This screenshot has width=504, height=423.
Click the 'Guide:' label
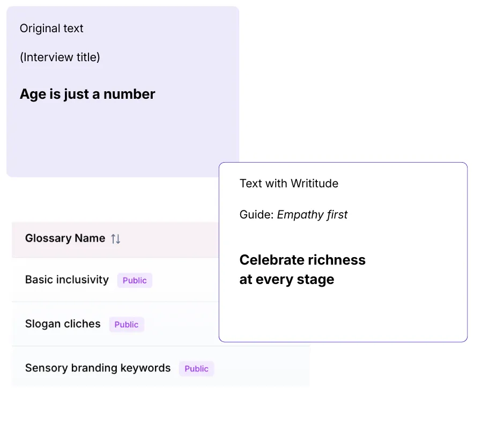[x=256, y=215]
